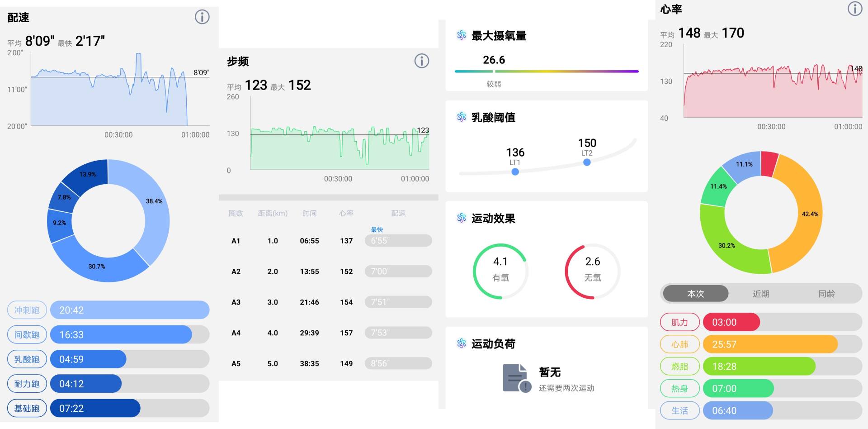Image resolution: width=868 pixels, height=429 pixels.
Task: Select the 本次 tab
Action: point(695,293)
